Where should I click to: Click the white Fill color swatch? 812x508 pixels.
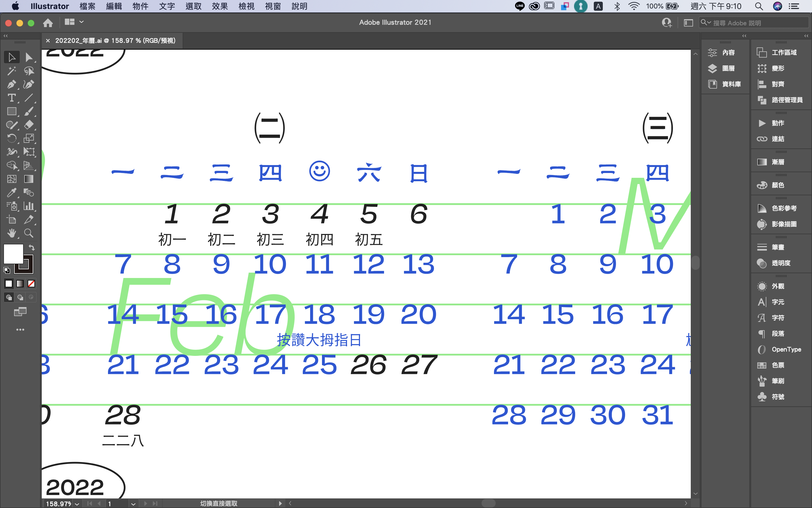coord(13,254)
